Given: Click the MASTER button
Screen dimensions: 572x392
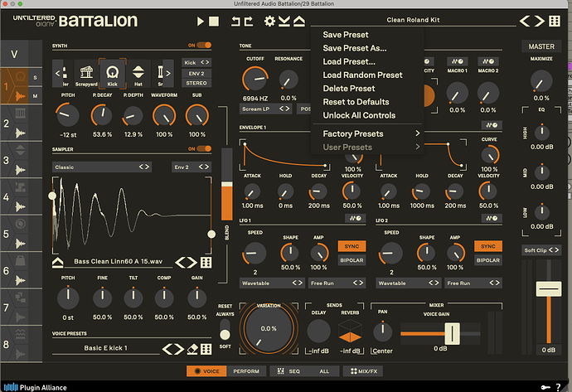Looking at the screenshot, I should pyautogui.click(x=541, y=46).
